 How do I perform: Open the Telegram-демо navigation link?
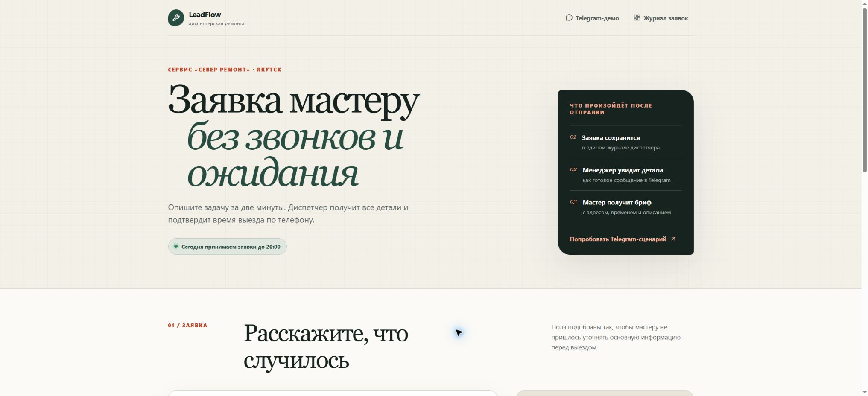tap(592, 18)
